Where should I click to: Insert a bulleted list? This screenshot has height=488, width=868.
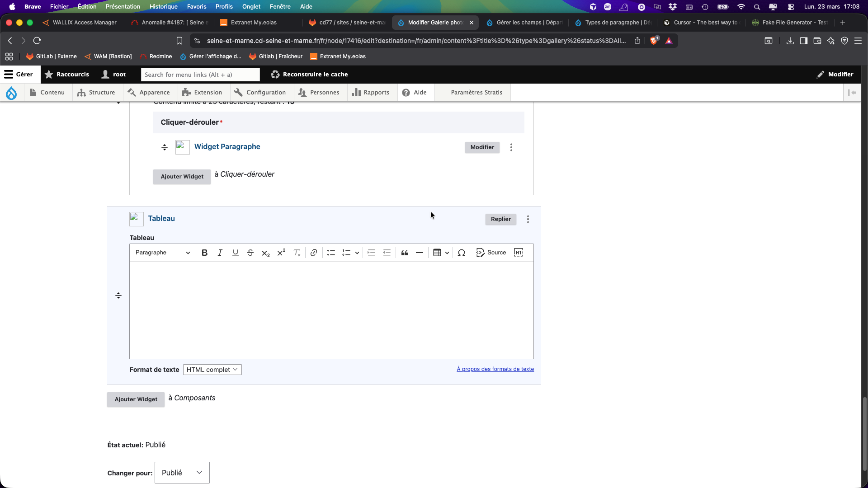click(x=331, y=253)
